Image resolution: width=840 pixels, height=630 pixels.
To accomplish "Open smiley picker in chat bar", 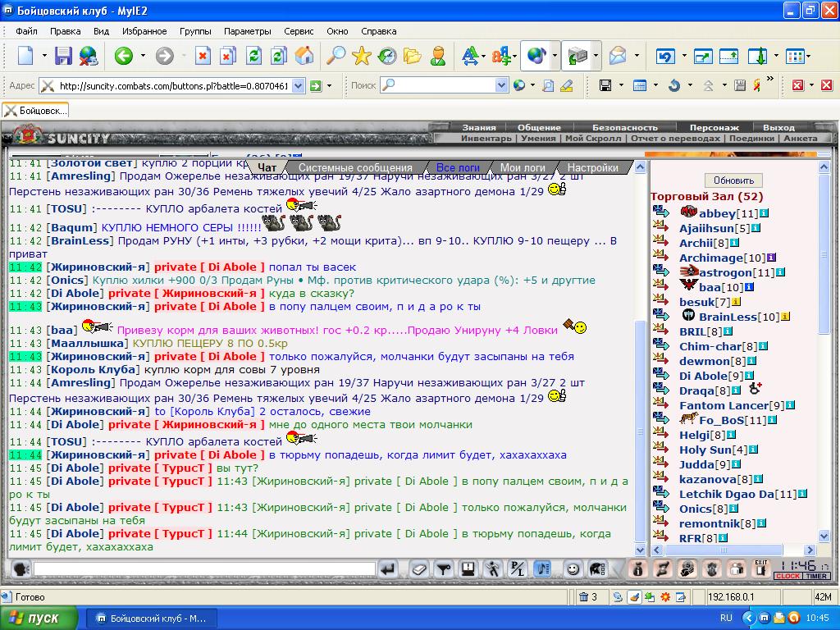I will [x=573, y=569].
